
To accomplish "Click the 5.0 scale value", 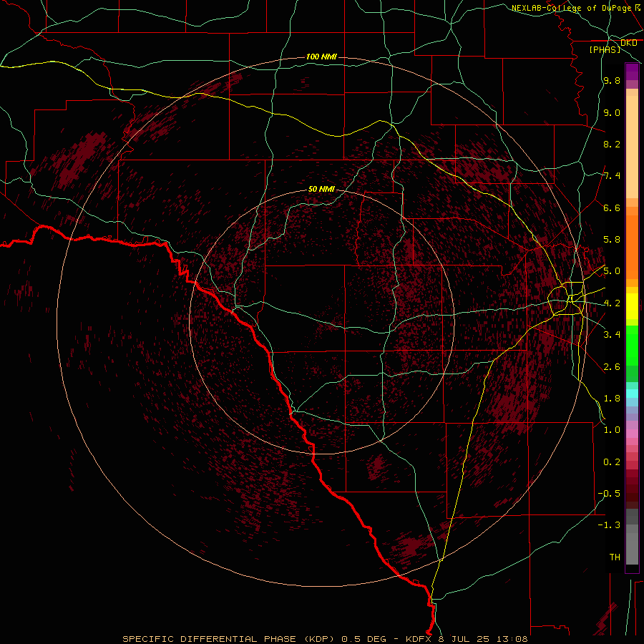I will click(x=612, y=271).
